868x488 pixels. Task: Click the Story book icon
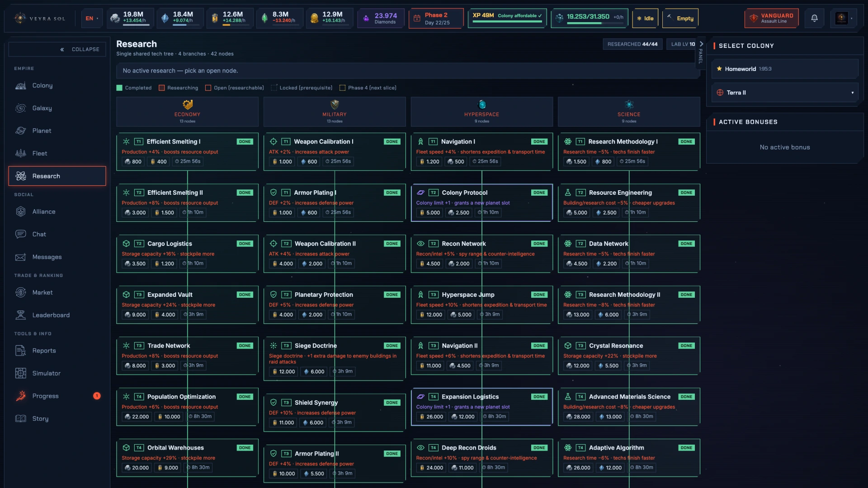(21, 419)
